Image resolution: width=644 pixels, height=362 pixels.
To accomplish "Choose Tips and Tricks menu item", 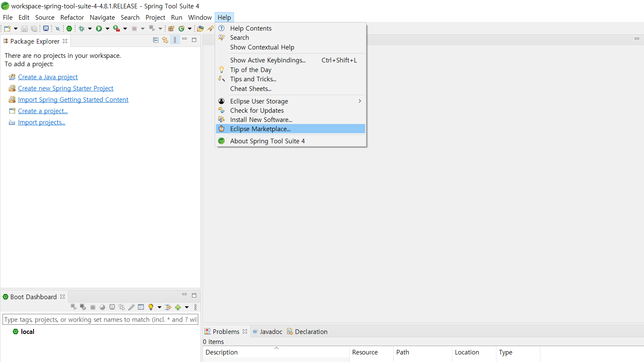I will [291, 79].
